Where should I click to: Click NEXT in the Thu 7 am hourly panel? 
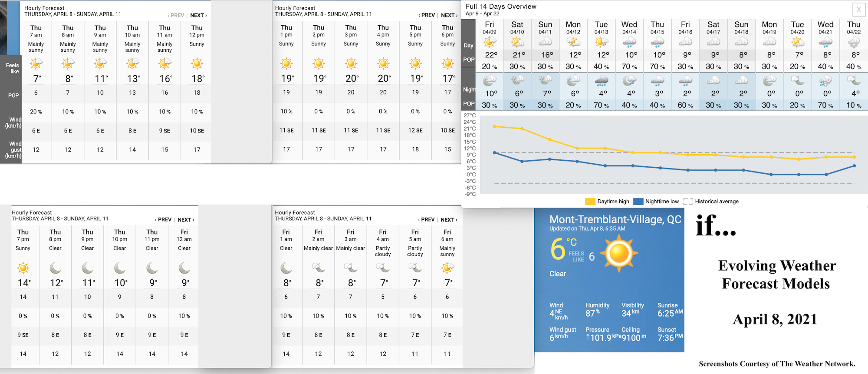tap(198, 15)
